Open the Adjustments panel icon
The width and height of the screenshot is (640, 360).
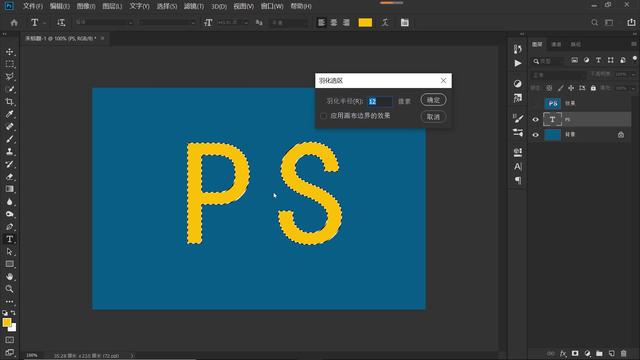pyautogui.click(x=518, y=84)
